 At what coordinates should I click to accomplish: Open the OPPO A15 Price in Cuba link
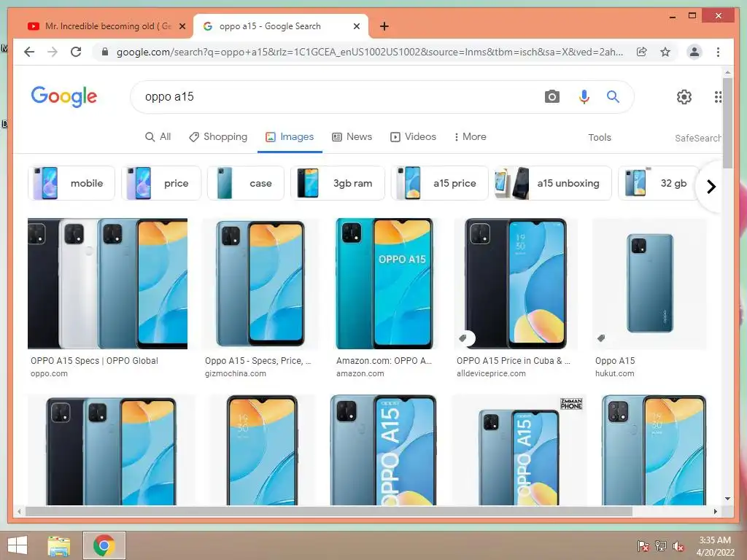tap(514, 361)
